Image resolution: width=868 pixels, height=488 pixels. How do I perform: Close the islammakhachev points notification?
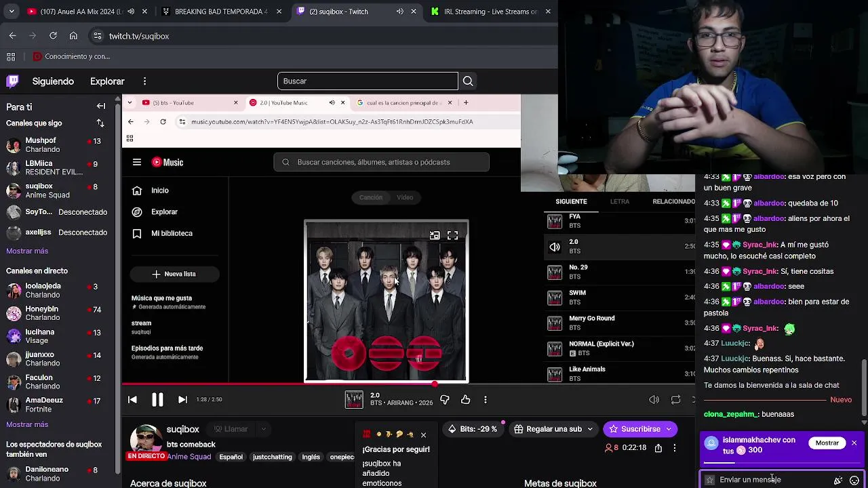pyautogui.click(x=854, y=443)
